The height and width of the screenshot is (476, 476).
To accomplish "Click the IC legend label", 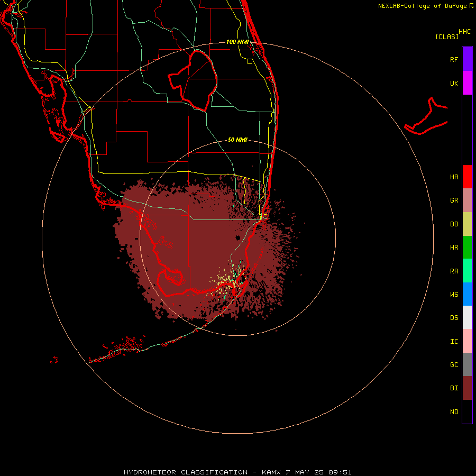I will (454, 342).
